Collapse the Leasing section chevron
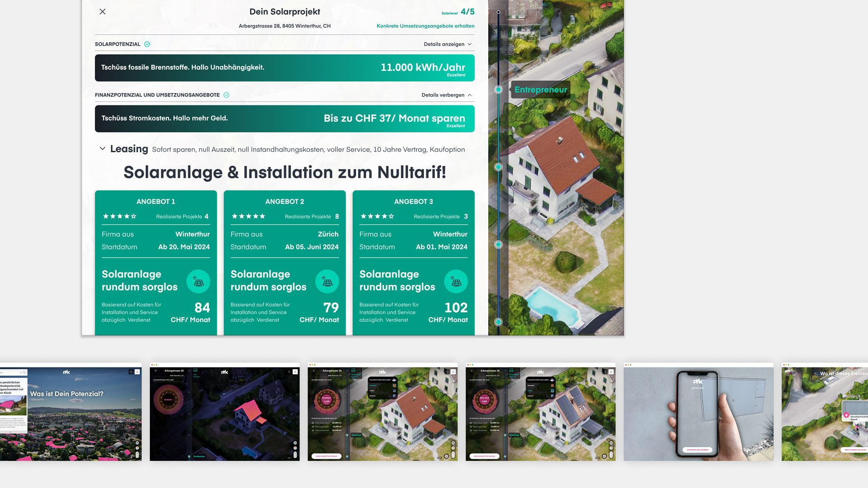The height and width of the screenshot is (488, 868). pos(103,149)
